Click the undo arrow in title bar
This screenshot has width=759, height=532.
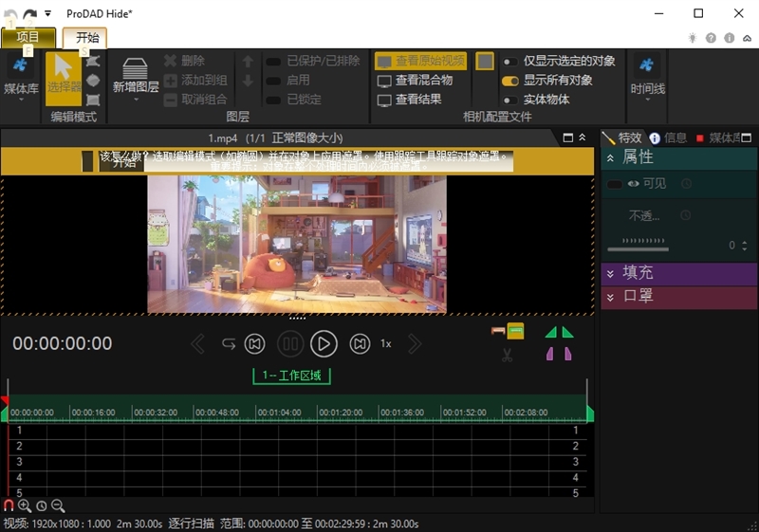click(10, 14)
